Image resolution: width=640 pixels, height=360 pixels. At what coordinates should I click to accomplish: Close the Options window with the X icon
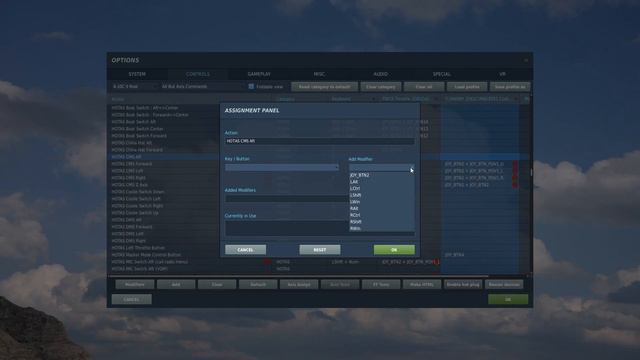[526, 60]
